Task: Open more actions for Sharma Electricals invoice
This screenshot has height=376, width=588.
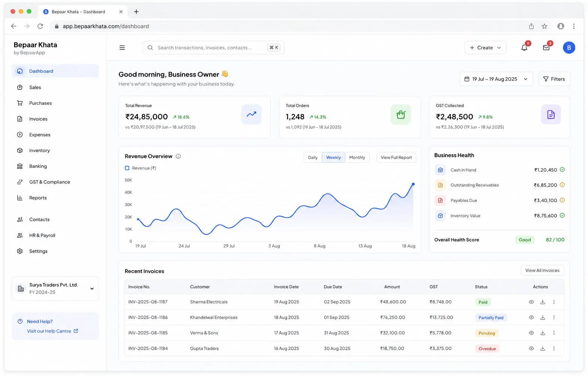Action: (554, 302)
